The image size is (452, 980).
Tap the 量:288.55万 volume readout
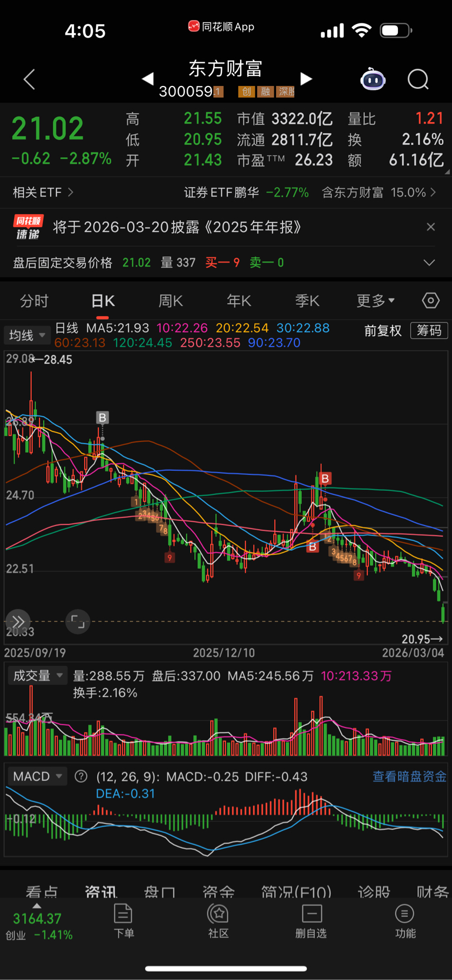pyautogui.click(x=109, y=676)
